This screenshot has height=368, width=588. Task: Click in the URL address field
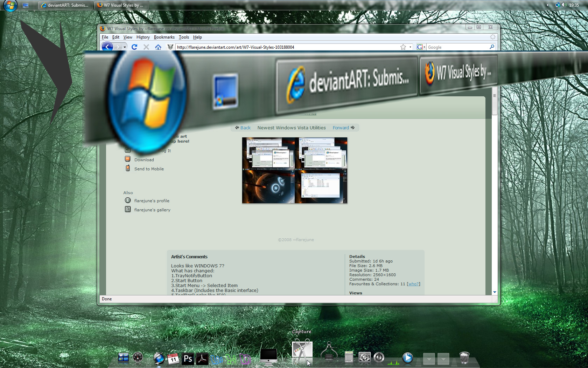pos(287,47)
